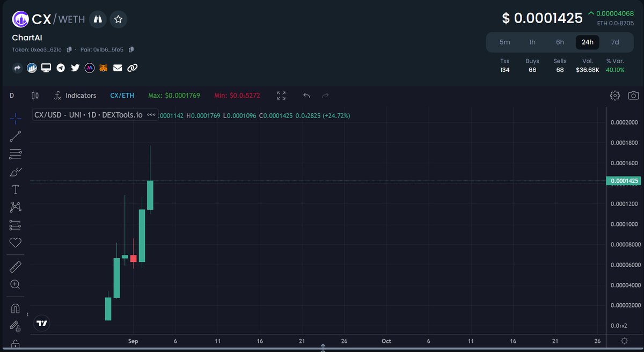Toggle stay in drawing mode pencil-lock
644x352 pixels.
pos(16,326)
